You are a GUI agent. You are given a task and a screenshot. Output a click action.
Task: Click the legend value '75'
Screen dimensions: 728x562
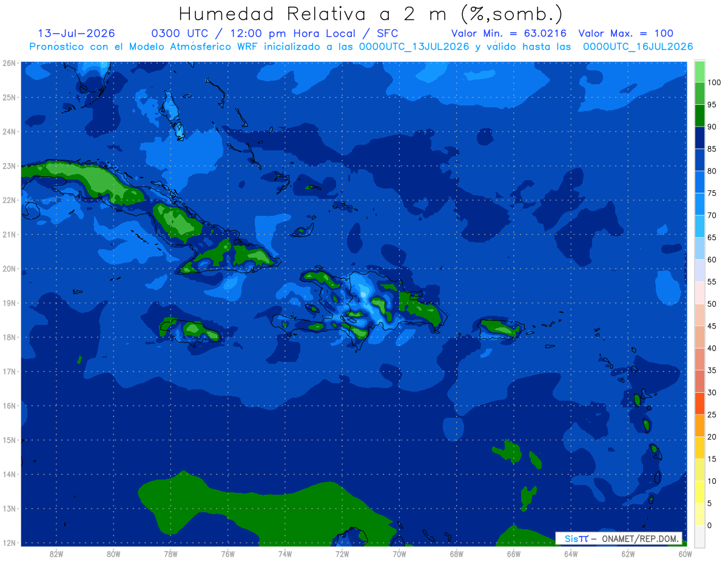tap(712, 193)
